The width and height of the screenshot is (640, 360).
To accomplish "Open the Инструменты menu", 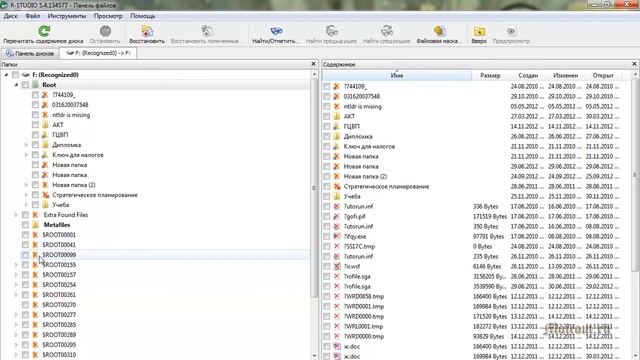I will (x=67, y=16).
